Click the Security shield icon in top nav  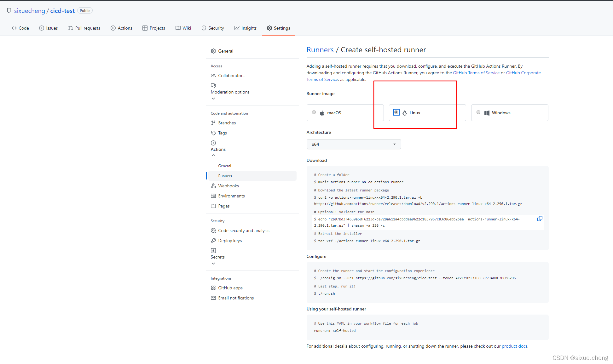(204, 28)
